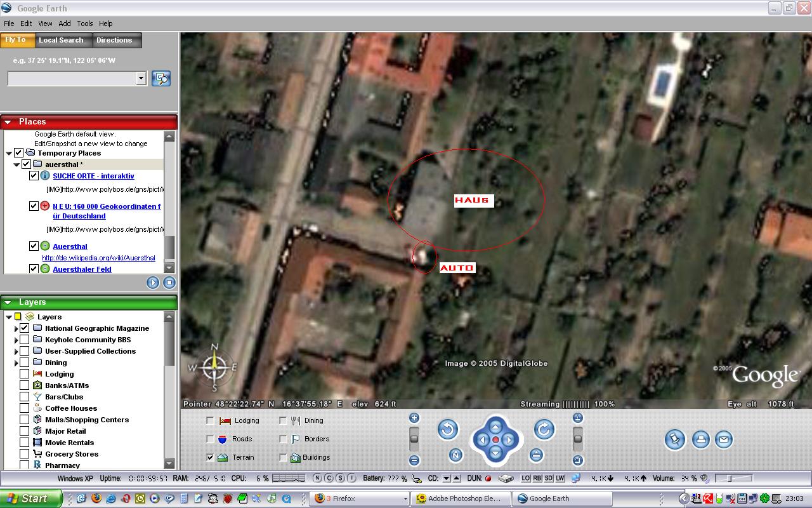The height and width of the screenshot is (508, 812).
Task: Open the Windows Start menu
Action: tap(31, 498)
